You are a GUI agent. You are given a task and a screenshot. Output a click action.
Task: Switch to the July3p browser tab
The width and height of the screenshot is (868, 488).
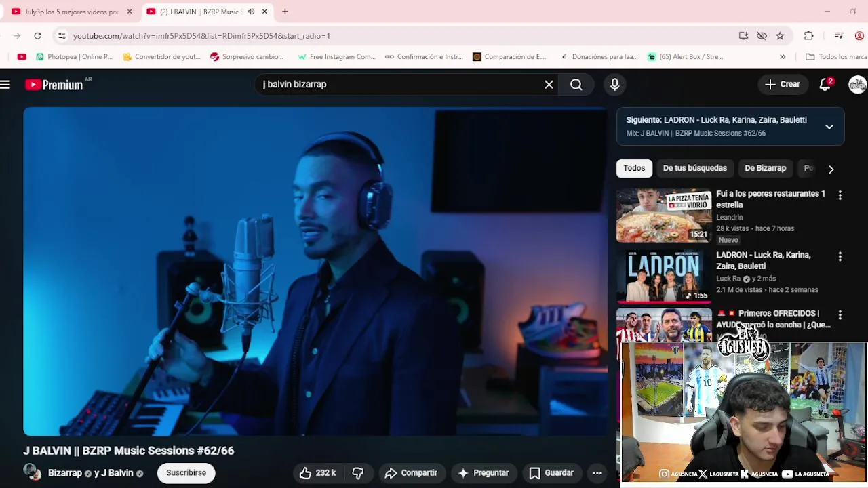(x=71, y=12)
